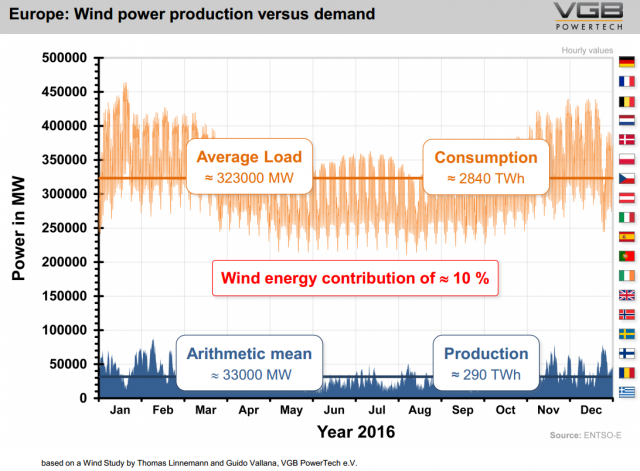This screenshot has height=471, width=640.
Task: Click the Czech Republic flag icon
Action: pos(627,179)
